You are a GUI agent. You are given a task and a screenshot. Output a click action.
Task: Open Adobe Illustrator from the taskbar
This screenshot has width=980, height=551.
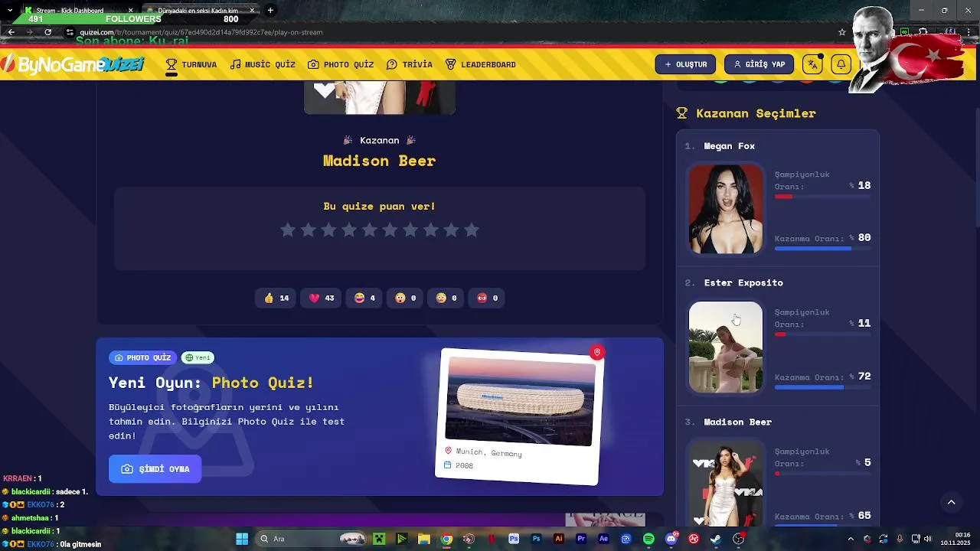pyautogui.click(x=558, y=539)
